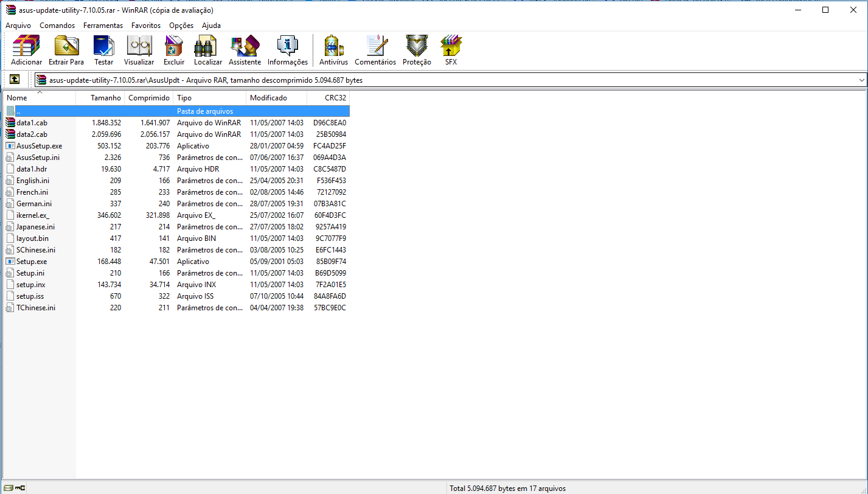Image resolution: width=868 pixels, height=494 pixels.
Task: Open the Opções menu
Action: pyautogui.click(x=181, y=26)
